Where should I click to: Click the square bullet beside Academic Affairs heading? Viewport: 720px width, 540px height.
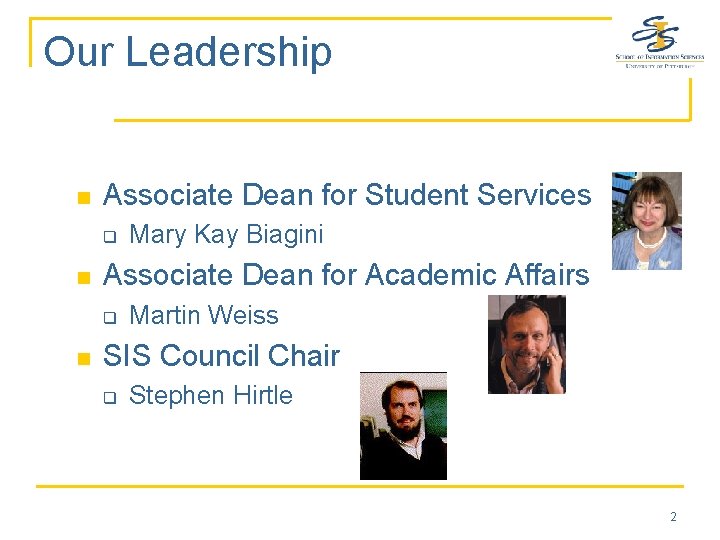click(84, 277)
